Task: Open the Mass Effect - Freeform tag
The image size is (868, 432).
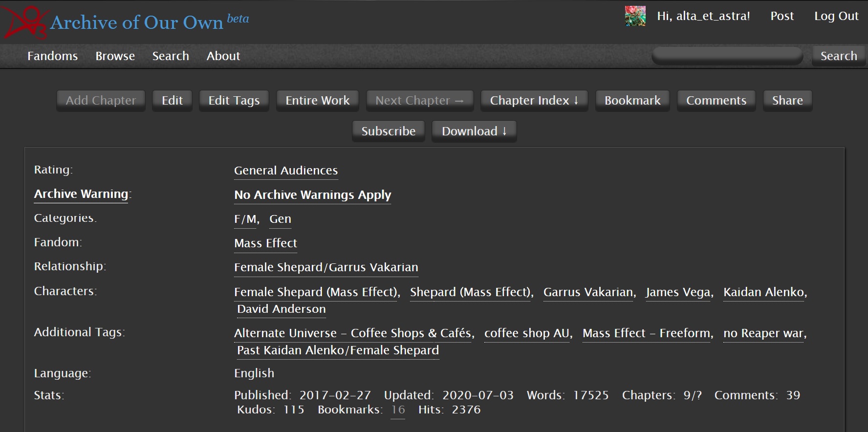Action: [x=647, y=333]
